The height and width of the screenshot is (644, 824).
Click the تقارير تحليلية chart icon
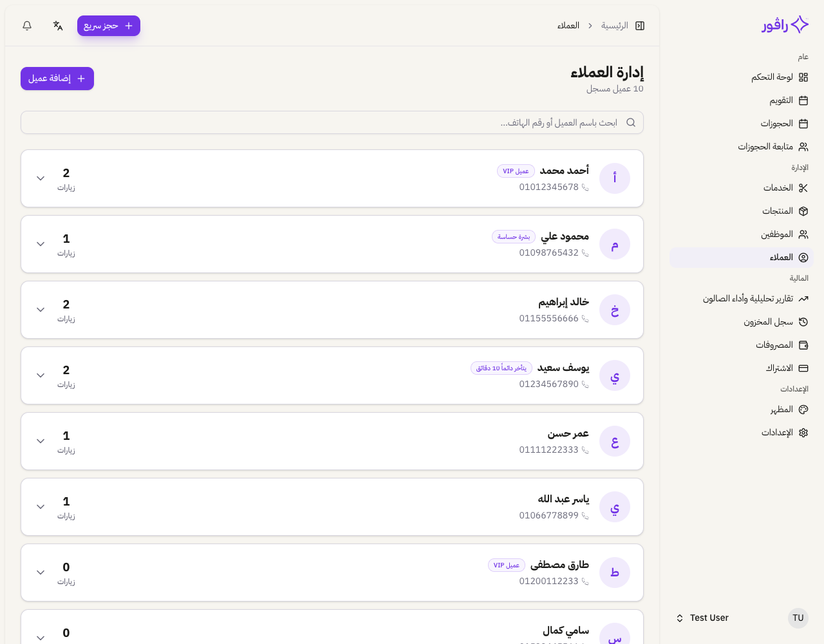[x=803, y=299]
